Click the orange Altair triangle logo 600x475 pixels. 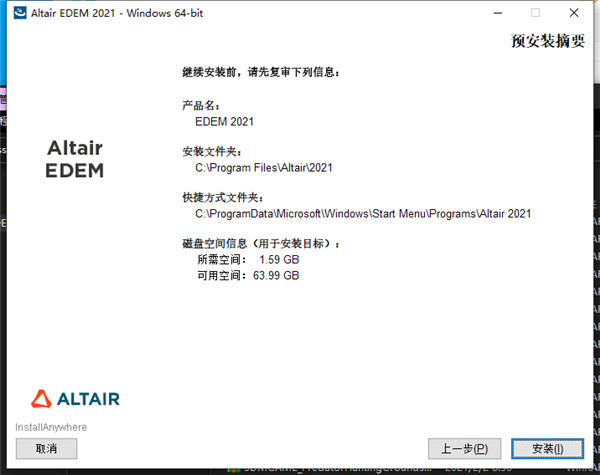pos(41,399)
